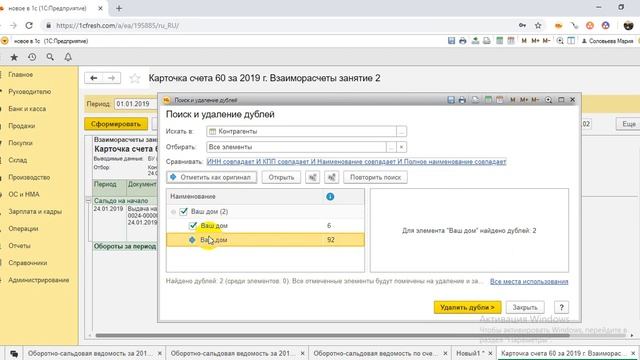Open the Продажи section

(22, 126)
